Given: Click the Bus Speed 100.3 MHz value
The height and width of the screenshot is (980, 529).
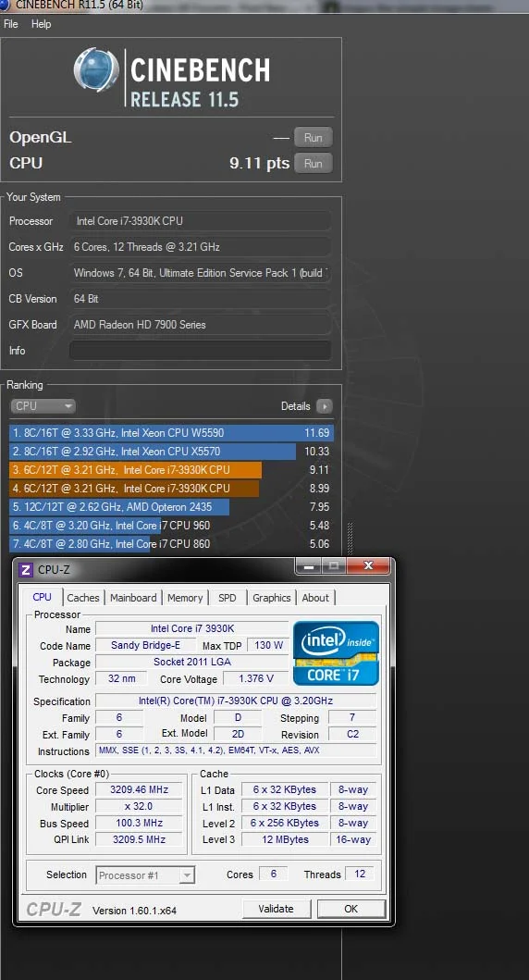Looking at the screenshot, I should (x=139, y=823).
